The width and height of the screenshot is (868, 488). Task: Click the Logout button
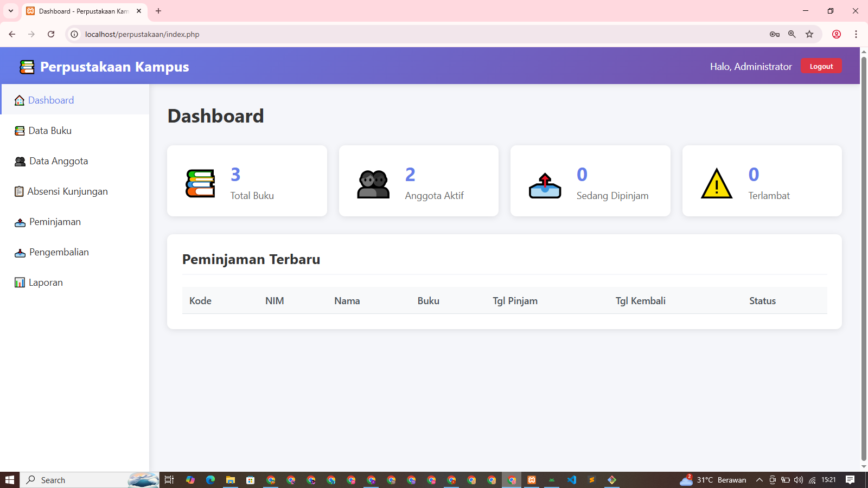(821, 66)
